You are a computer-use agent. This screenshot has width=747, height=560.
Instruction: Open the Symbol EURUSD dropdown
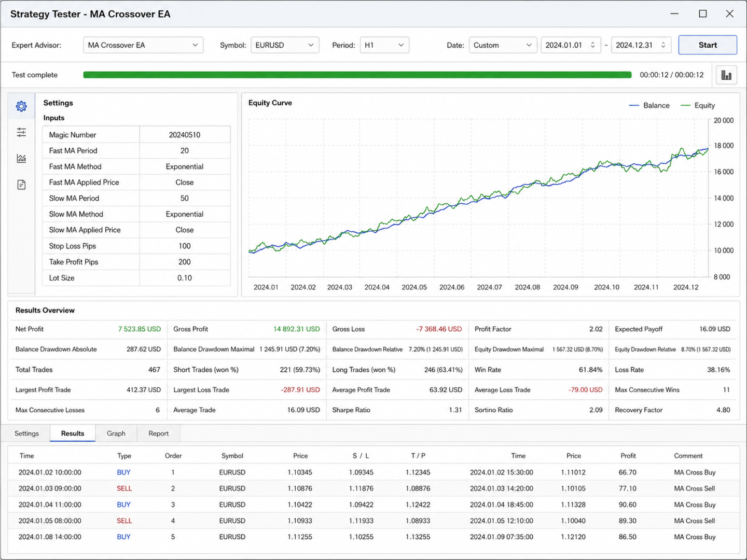(x=285, y=45)
